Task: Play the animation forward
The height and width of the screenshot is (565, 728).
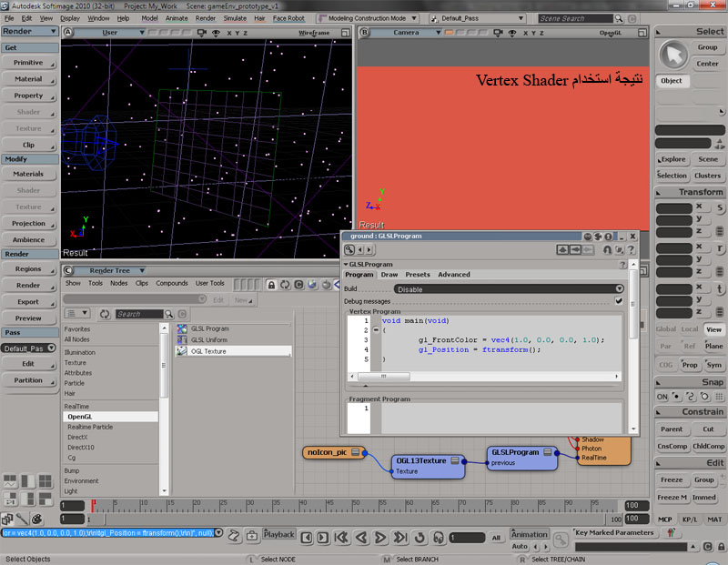Action: (380, 538)
